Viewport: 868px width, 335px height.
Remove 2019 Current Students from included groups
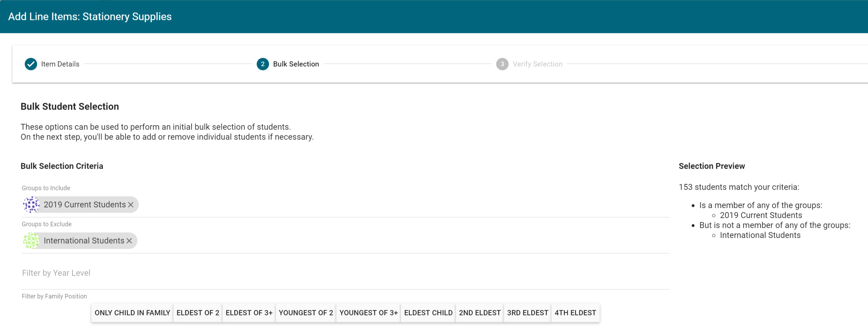tap(131, 204)
